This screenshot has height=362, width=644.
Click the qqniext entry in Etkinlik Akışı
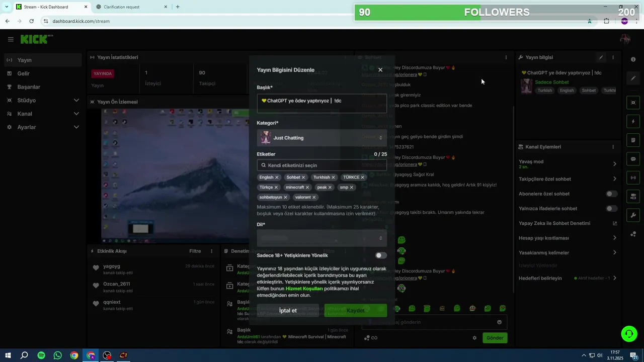pos(153,305)
